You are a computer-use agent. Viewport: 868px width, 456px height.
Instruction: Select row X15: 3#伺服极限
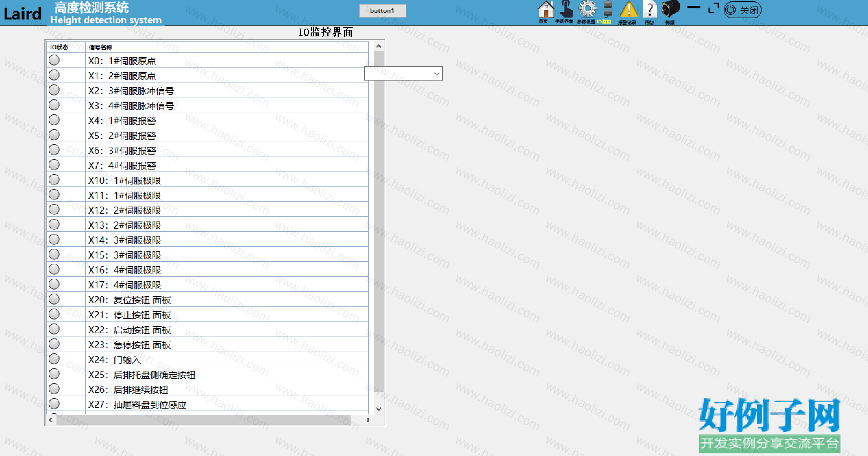point(207,254)
